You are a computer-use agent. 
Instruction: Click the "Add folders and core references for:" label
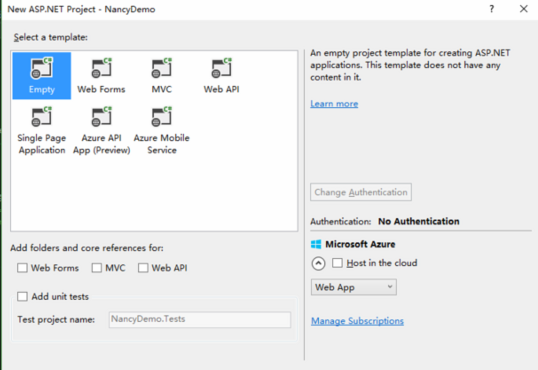(87, 248)
